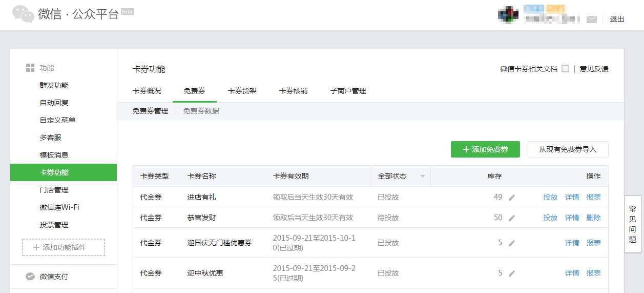Delete the 恭喜发财 coupon
This screenshot has height=293, width=644.
pos(593,218)
